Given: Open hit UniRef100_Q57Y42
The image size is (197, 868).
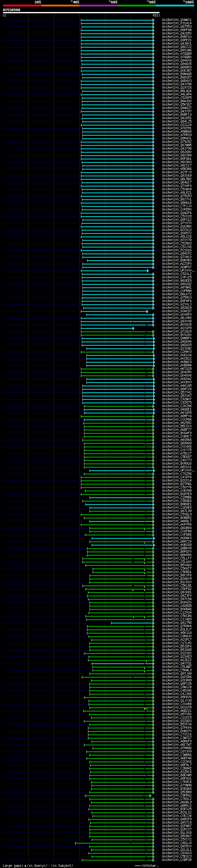Looking at the screenshot, I should (176, 392).
